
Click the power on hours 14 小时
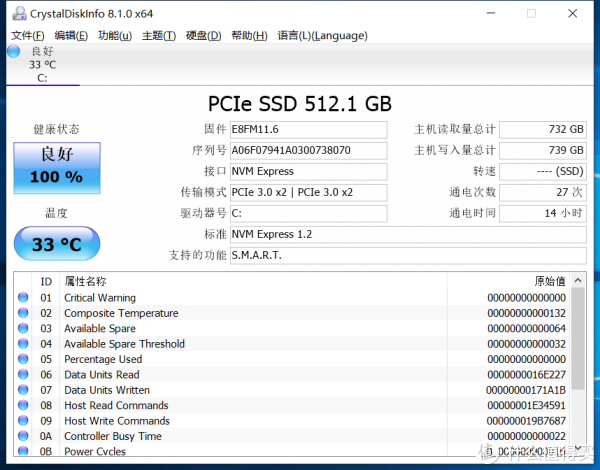click(x=543, y=214)
